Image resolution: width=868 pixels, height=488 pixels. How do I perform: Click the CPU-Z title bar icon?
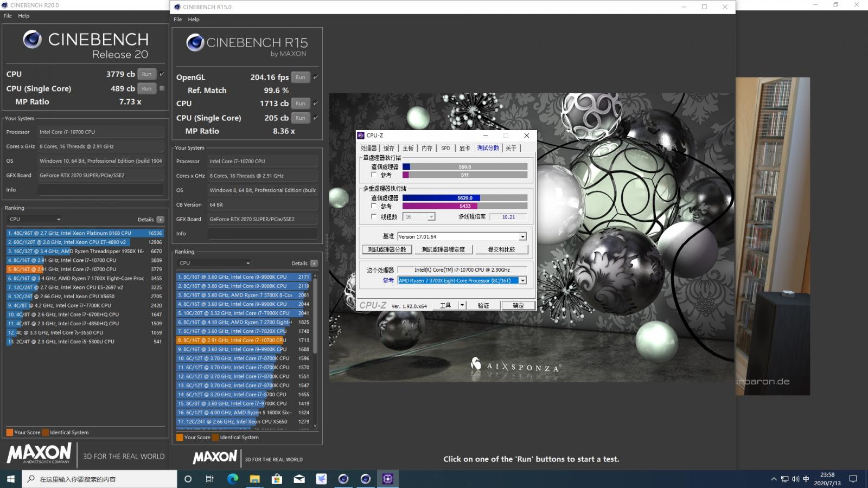361,136
